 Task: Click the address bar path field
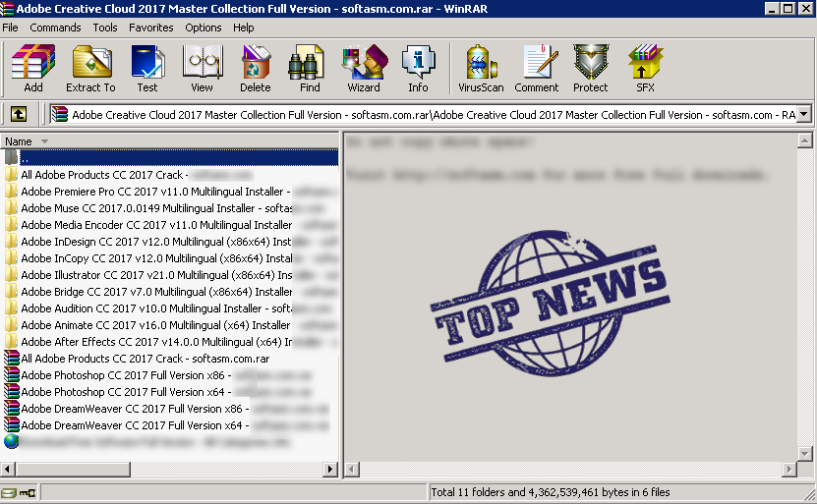430,114
